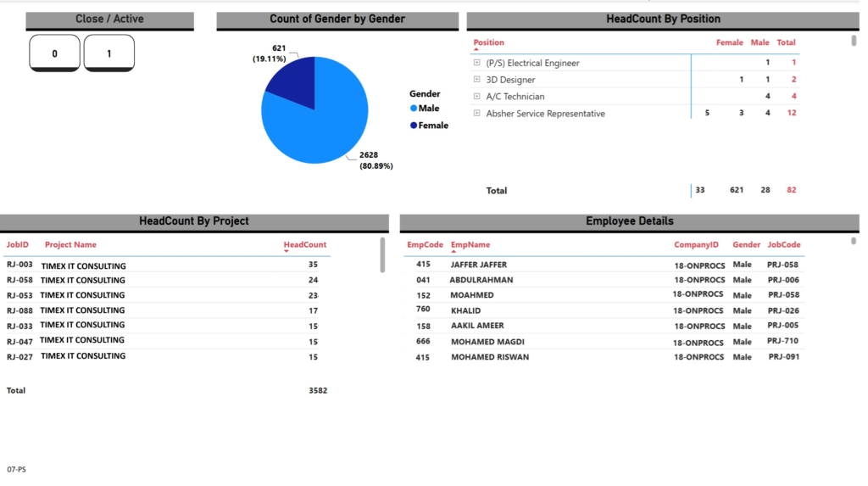This screenshot has height=486, width=868.
Task: Click the Count of Gender by Gender title
Action: coord(337,19)
